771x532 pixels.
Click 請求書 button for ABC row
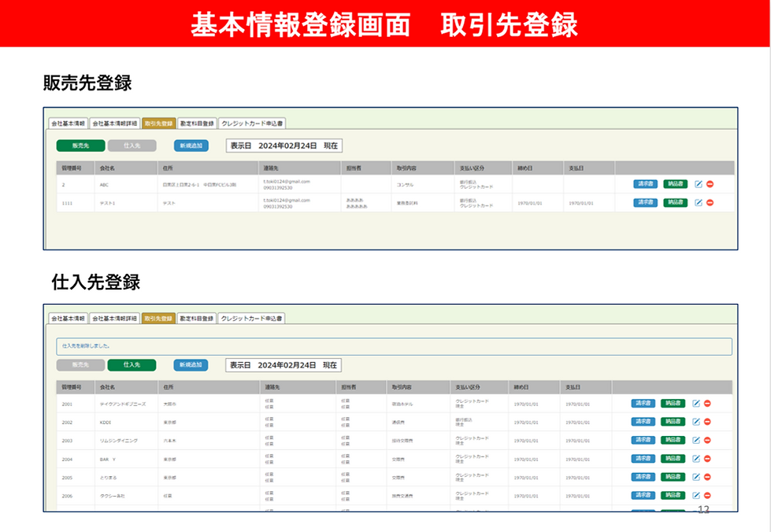pyautogui.click(x=645, y=184)
